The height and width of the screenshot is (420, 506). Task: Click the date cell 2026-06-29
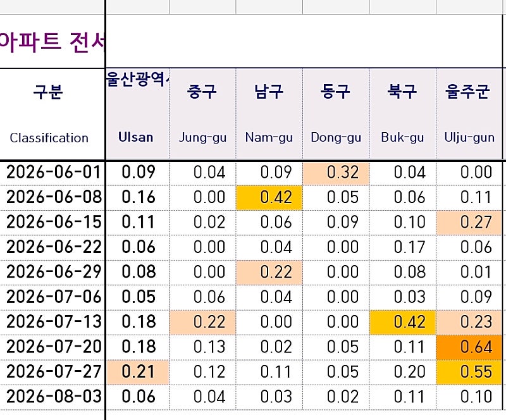tap(52, 272)
